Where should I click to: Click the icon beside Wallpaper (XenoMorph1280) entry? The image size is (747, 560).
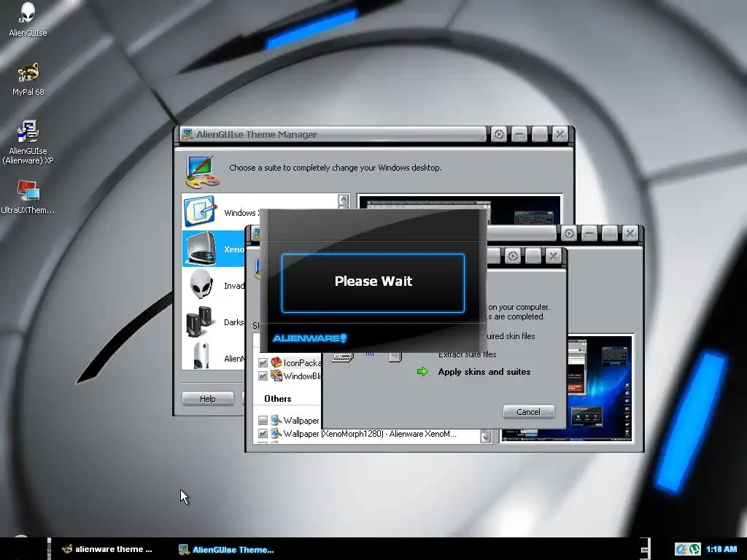point(276,433)
